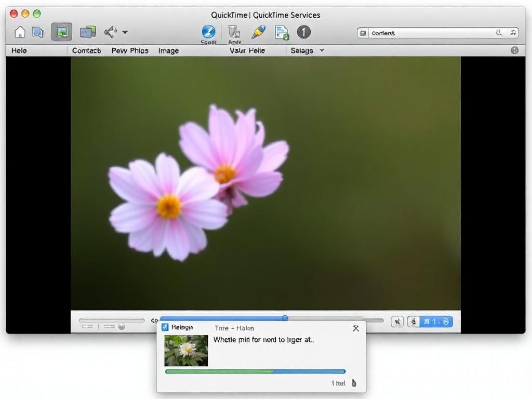Close the popup with the X button
The height and width of the screenshot is (399, 532).
[356, 328]
